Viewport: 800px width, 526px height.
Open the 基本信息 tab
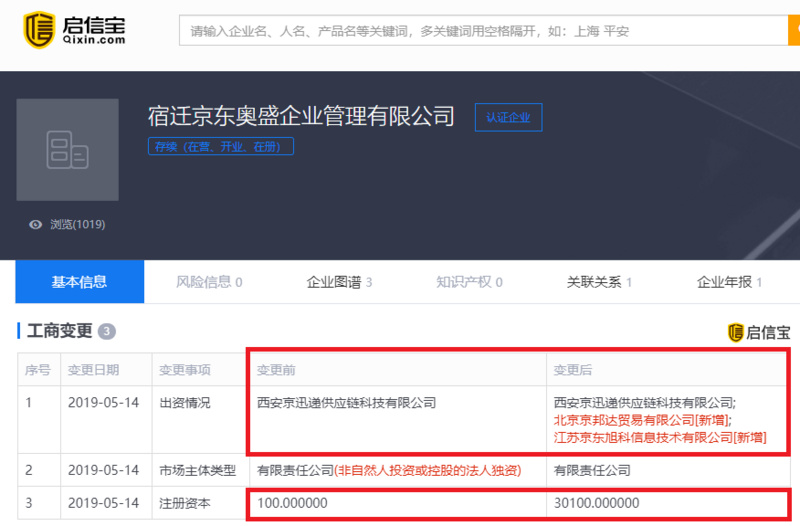tap(79, 282)
